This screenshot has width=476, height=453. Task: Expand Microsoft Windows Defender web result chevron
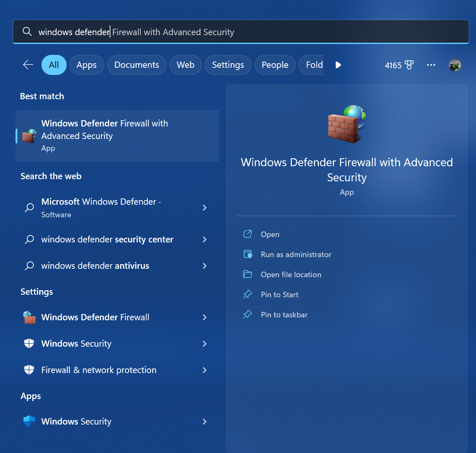[204, 208]
